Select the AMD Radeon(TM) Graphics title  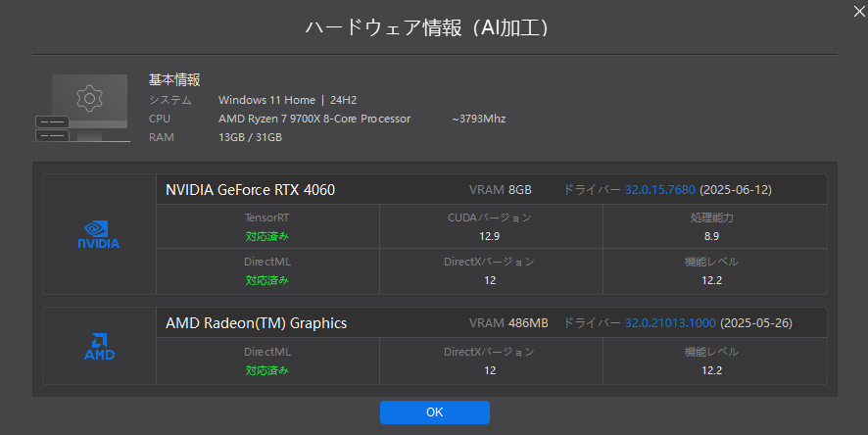257,323
